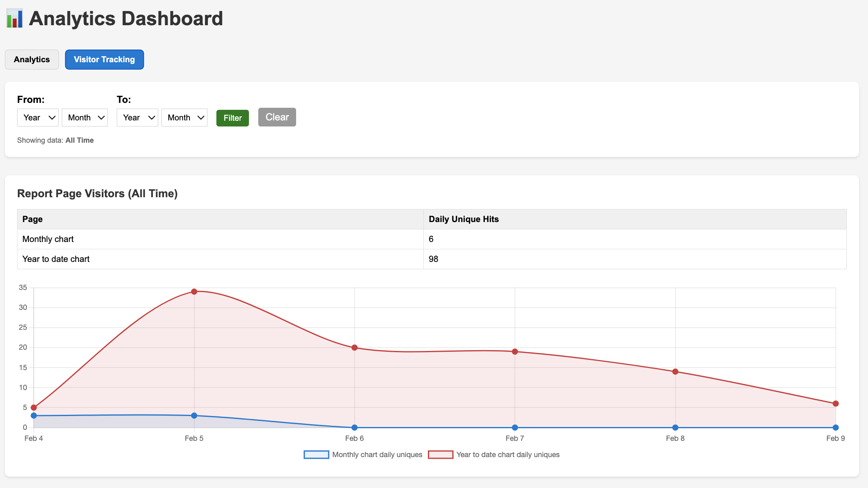Select the Visitor Tracking tab
This screenshot has height=488, width=868.
(x=104, y=59)
